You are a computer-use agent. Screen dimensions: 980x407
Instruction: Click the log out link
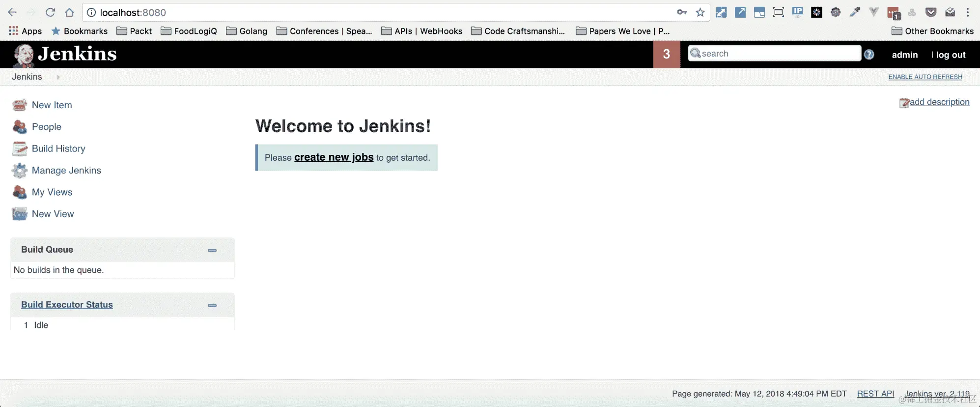click(x=951, y=55)
